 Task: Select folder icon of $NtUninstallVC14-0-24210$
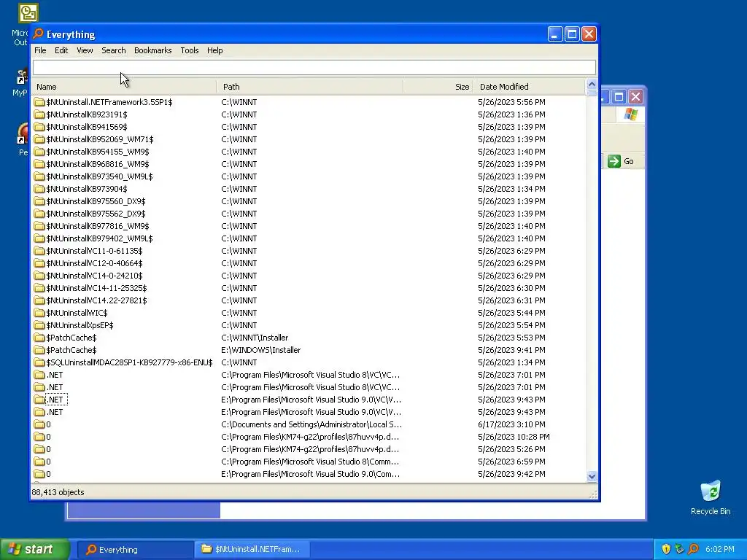[39, 275]
